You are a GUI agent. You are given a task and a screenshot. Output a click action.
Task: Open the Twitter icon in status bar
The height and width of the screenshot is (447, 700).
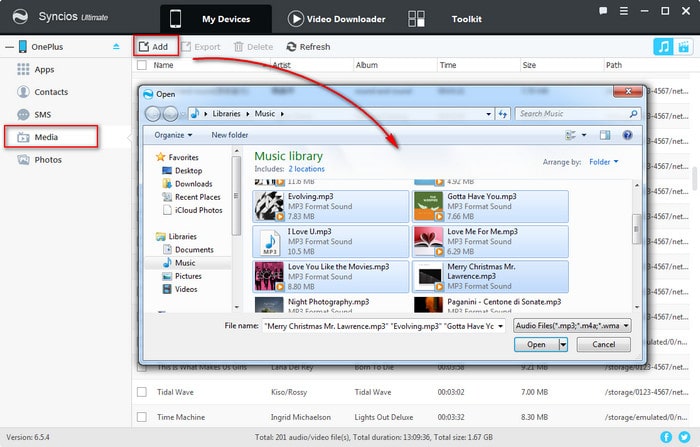click(x=684, y=437)
